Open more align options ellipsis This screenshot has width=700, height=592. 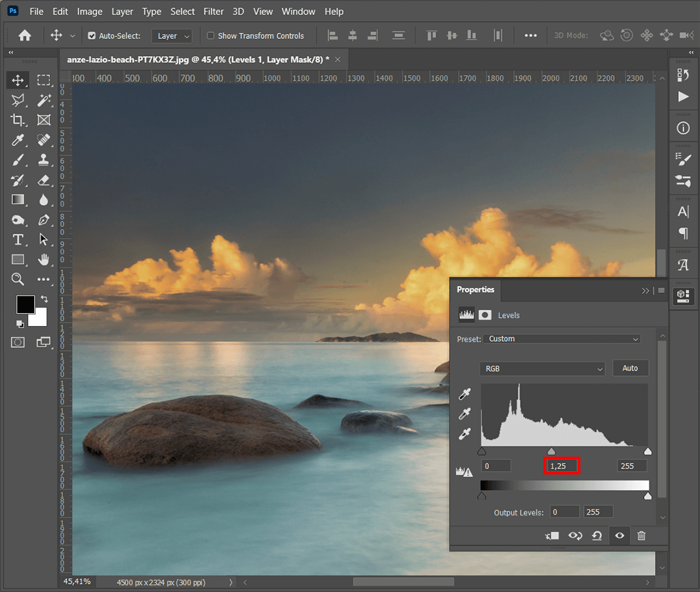[530, 36]
